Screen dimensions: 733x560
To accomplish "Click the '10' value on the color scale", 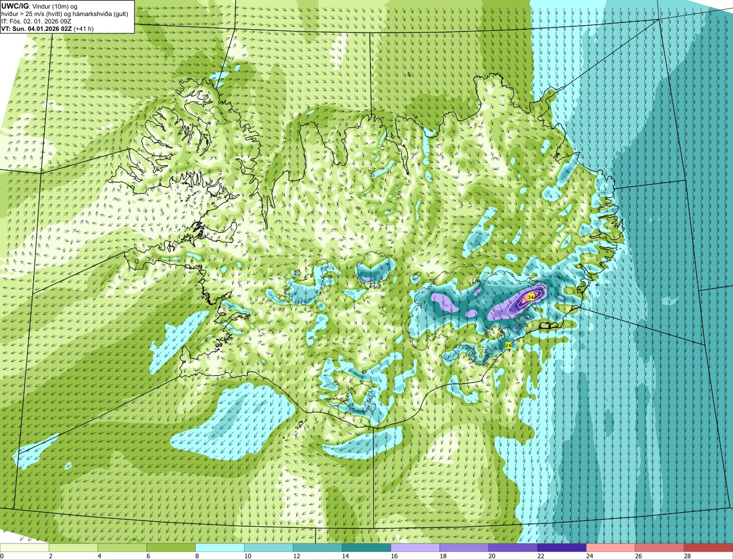I will 247,556.
